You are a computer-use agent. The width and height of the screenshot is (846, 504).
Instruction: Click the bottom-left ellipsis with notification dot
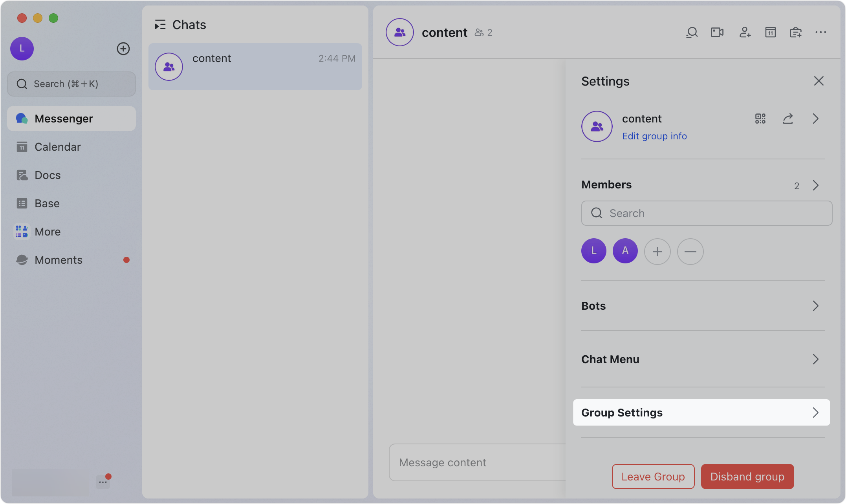coord(103,481)
